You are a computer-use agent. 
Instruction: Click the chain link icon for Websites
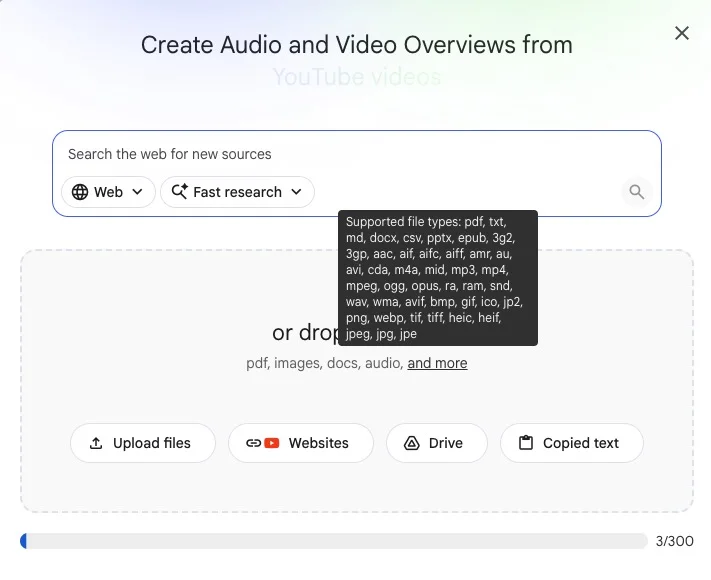point(253,443)
